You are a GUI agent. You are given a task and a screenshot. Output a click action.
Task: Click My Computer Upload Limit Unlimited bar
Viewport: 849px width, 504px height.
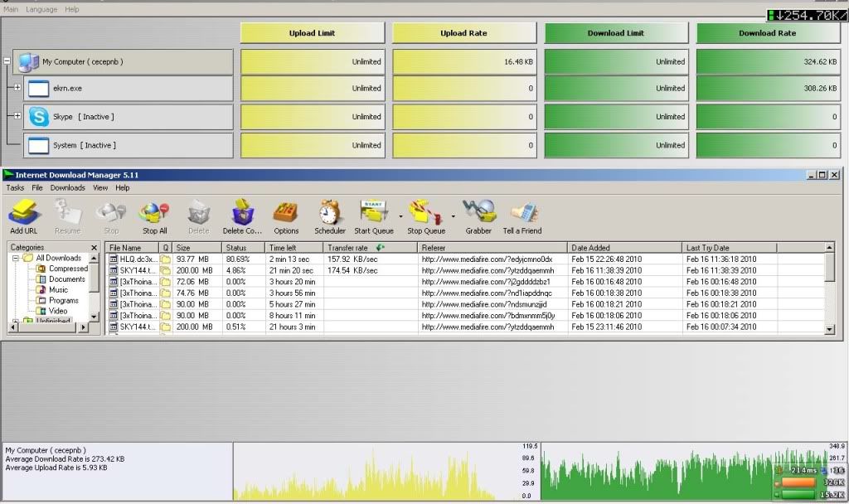pyautogui.click(x=313, y=61)
